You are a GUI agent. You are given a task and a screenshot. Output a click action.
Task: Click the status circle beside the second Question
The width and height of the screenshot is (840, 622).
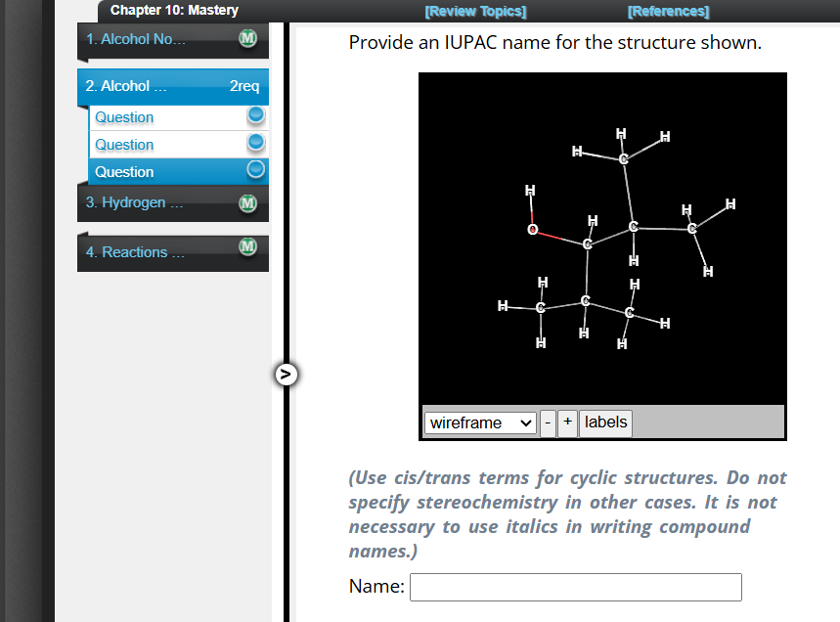tap(255, 143)
